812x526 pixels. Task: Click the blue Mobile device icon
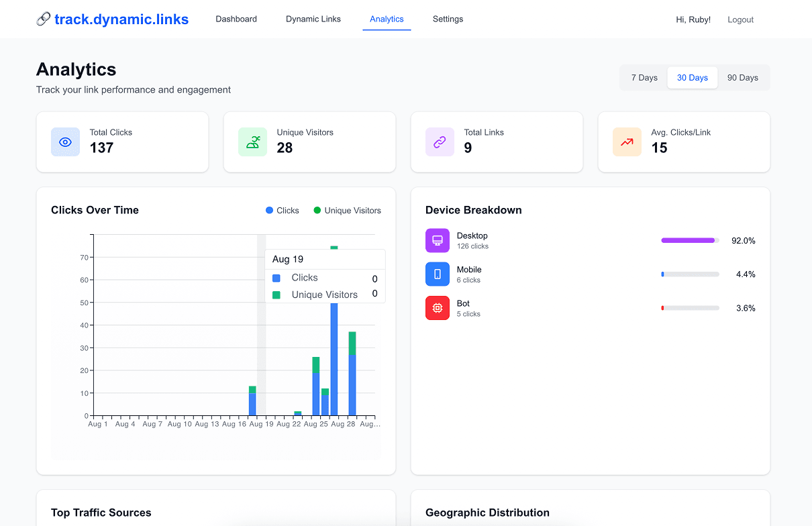438,274
